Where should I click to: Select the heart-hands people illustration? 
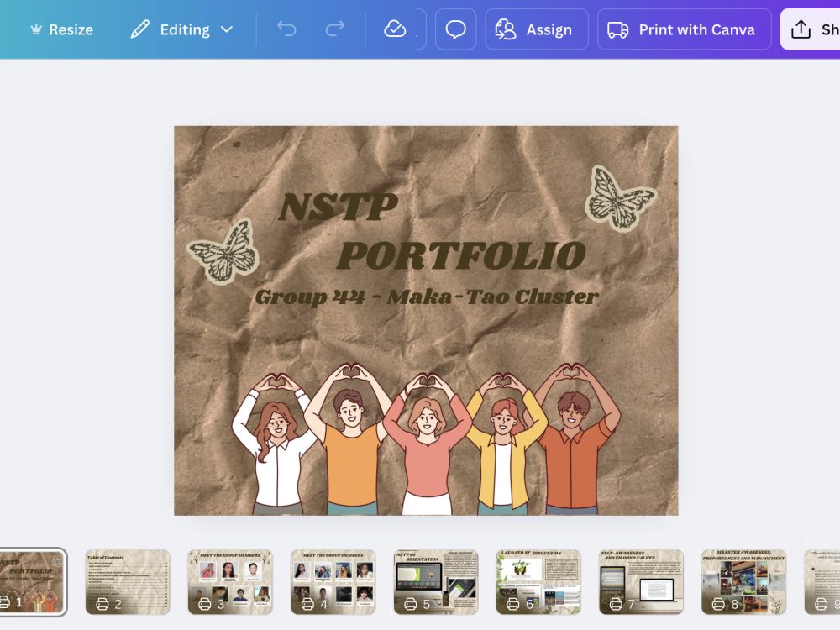click(x=427, y=439)
